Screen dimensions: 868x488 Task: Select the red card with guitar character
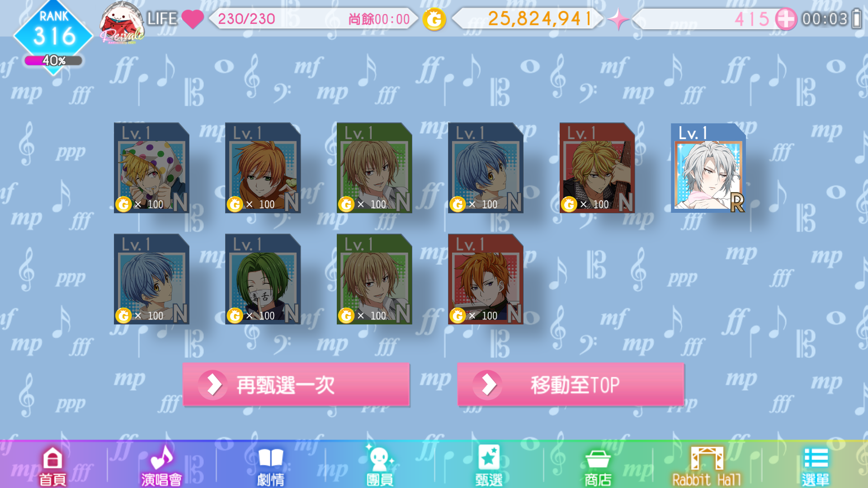(x=597, y=168)
